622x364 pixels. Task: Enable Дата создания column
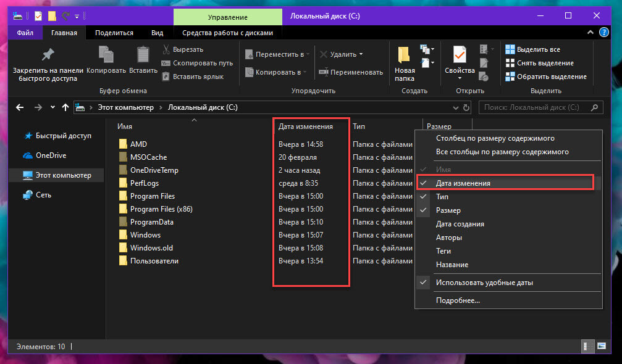[508, 224]
